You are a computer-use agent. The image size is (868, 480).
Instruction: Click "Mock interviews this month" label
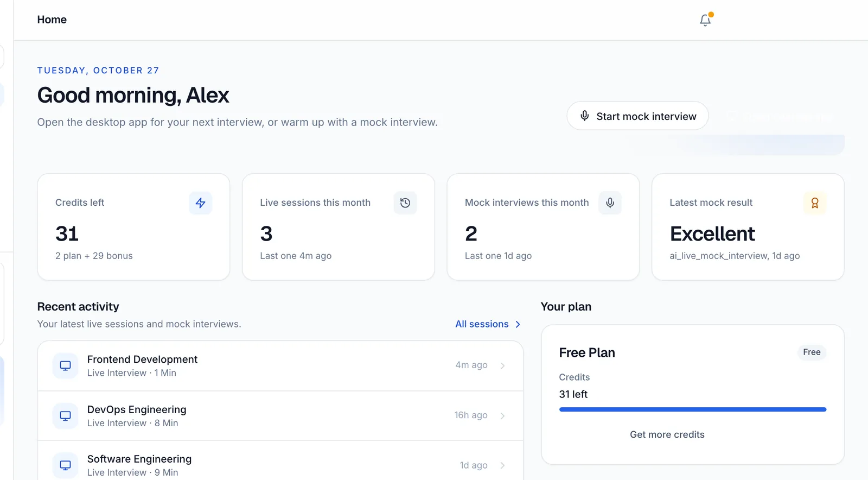(527, 203)
